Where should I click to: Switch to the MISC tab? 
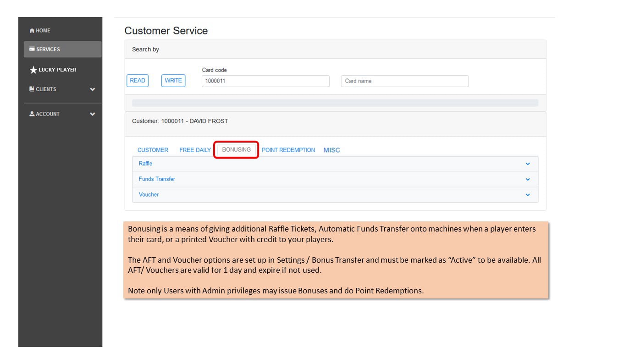pyautogui.click(x=331, y=150)
